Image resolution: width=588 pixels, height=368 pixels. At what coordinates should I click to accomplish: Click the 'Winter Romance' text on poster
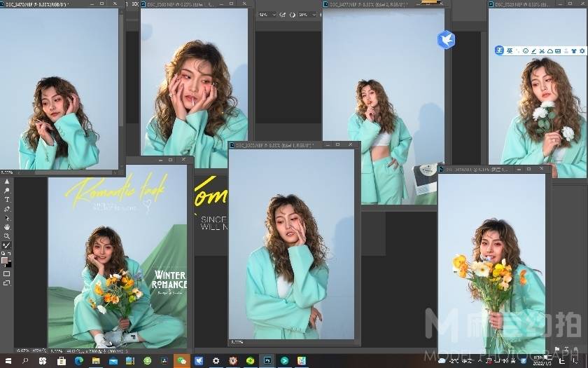point(169,280)
